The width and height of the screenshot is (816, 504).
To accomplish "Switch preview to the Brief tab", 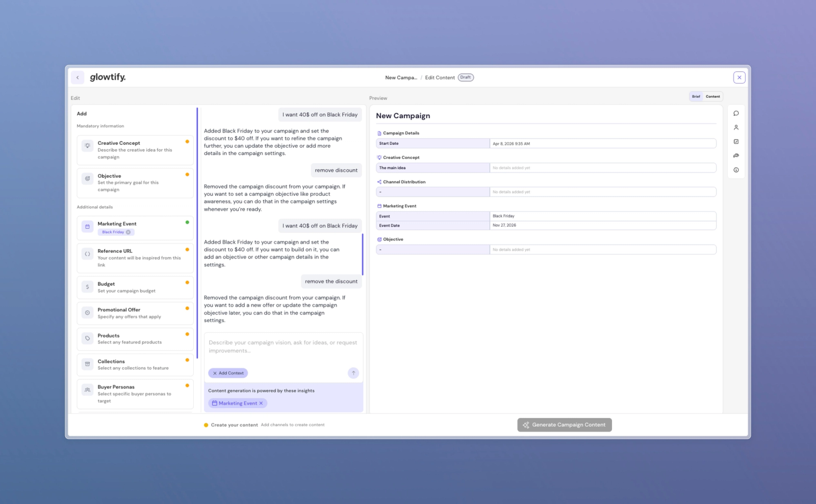I will [x=696, y=96].
